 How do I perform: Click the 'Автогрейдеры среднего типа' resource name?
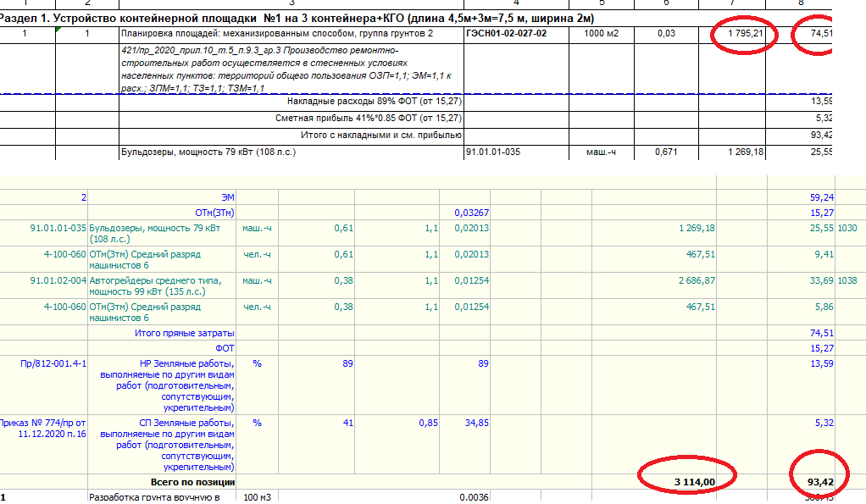[153, 286]
